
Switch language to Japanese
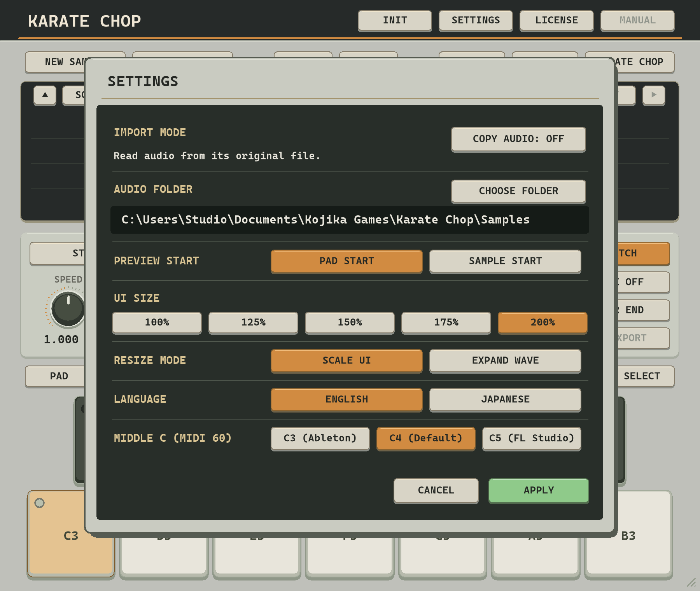[x=505, y=400]
